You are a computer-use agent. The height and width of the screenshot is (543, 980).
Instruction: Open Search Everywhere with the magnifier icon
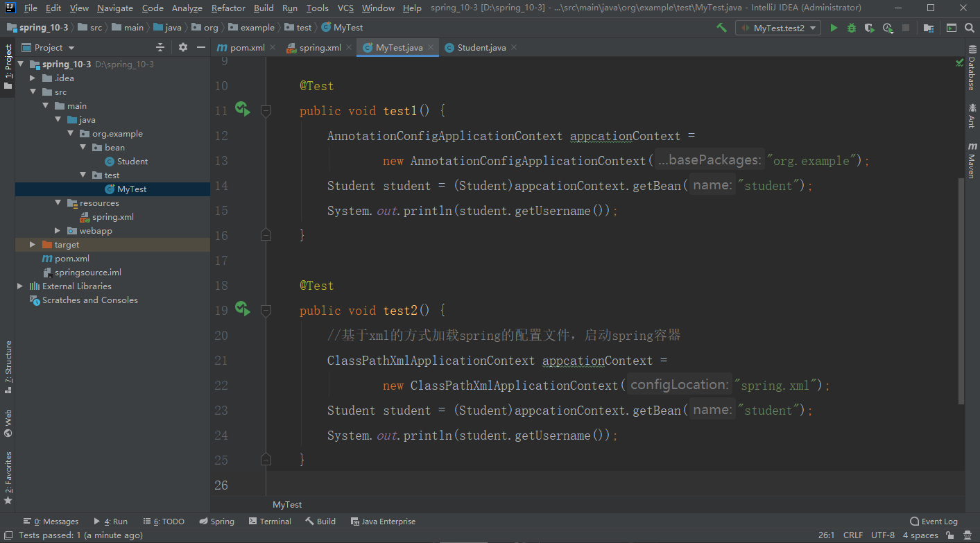pos(969,28)
